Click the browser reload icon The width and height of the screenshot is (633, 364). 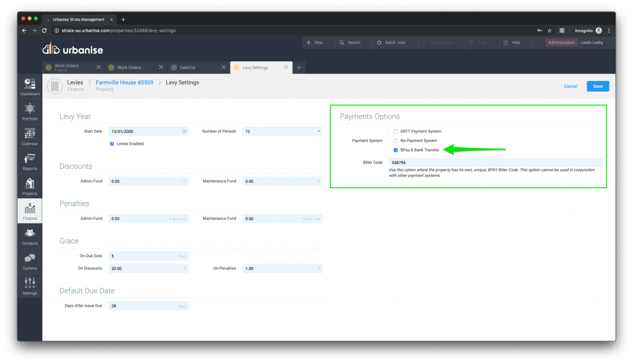point(44,30)
